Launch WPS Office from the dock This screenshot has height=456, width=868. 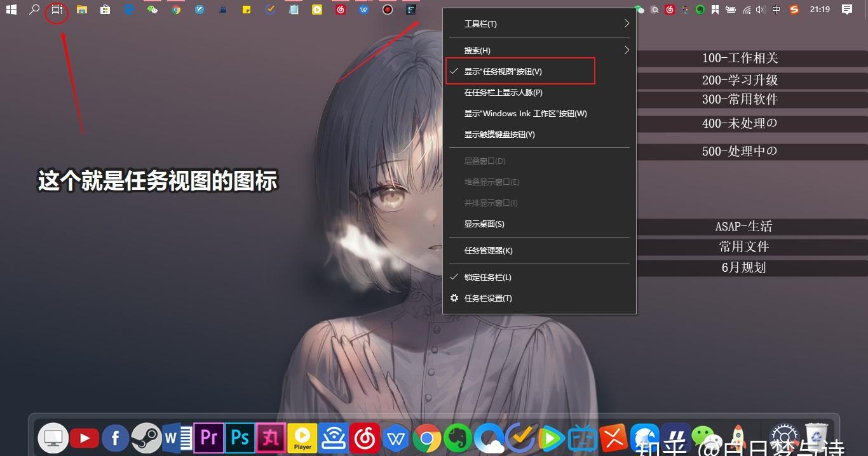click(x=397, y=438)
